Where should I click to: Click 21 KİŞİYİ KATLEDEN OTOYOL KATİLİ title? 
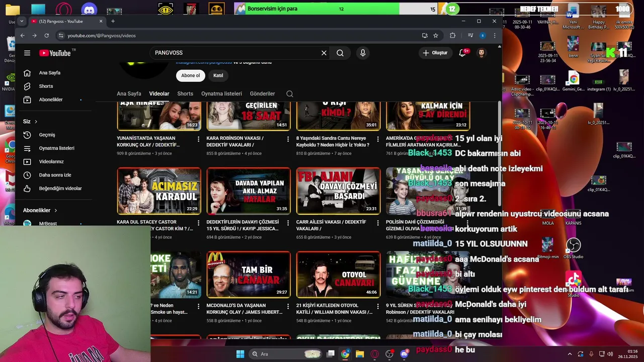(334, 309)
